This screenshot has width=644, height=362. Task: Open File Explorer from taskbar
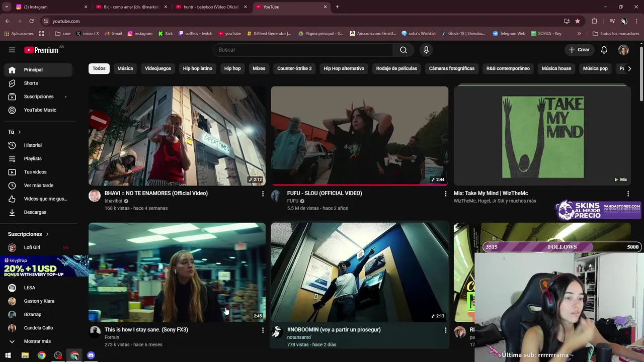(x=25, y=355)
